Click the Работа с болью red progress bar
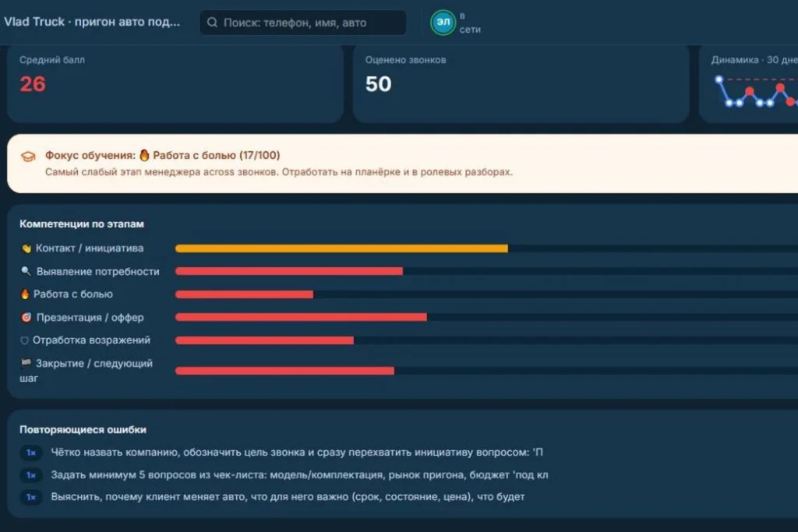798x532 pixels. point(244,294)
